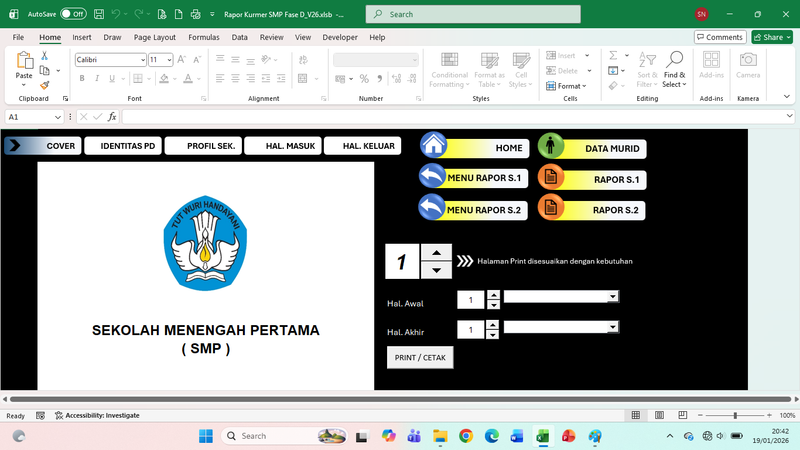Decrease font size with smaller A icon

tap(197, 60)
